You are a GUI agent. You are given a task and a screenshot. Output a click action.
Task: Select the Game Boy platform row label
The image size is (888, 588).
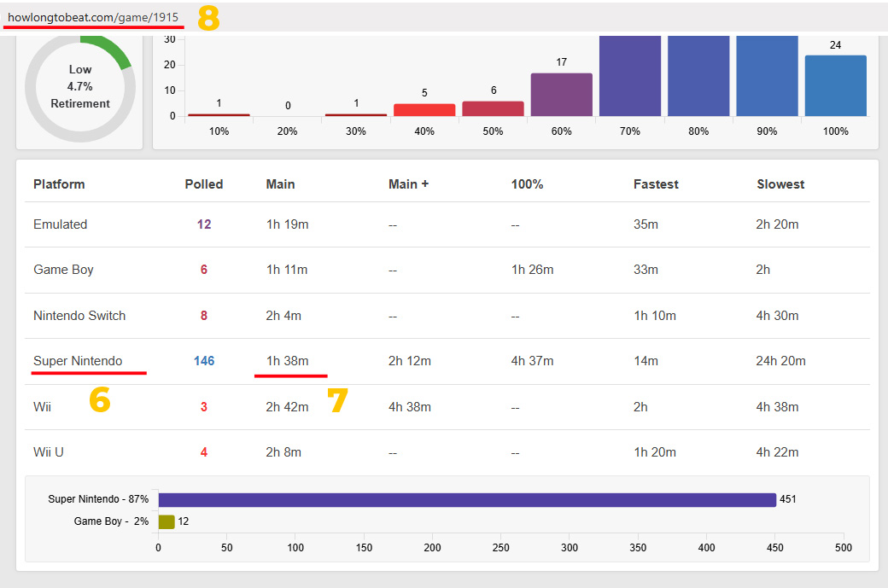[63, 270]
